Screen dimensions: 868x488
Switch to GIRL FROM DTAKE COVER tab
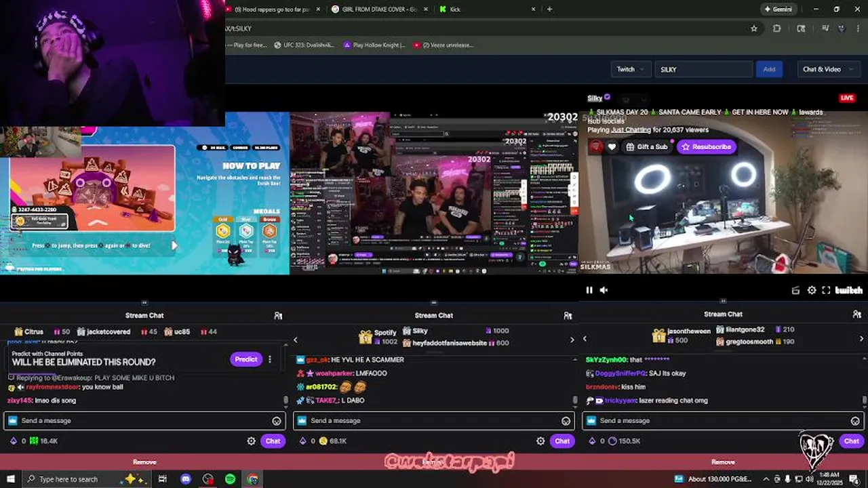click(x=380, y=9)
